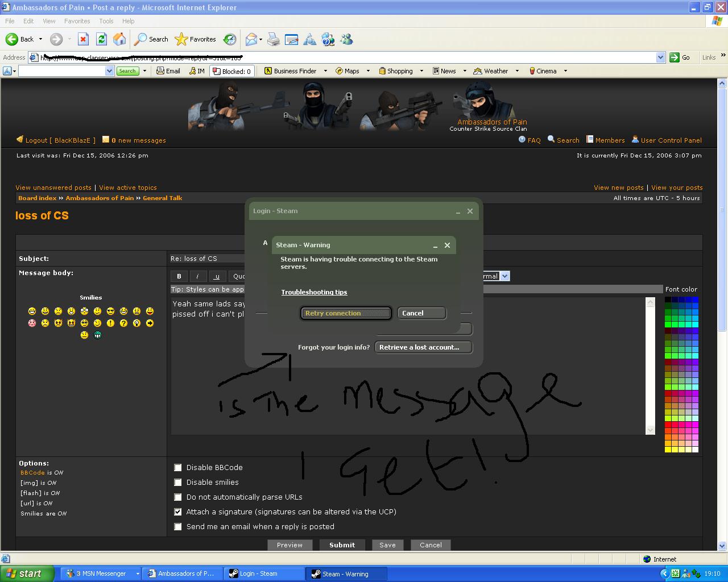Click the Search magnifier toolbar button

pyautogui.click(x=151, y=39)
